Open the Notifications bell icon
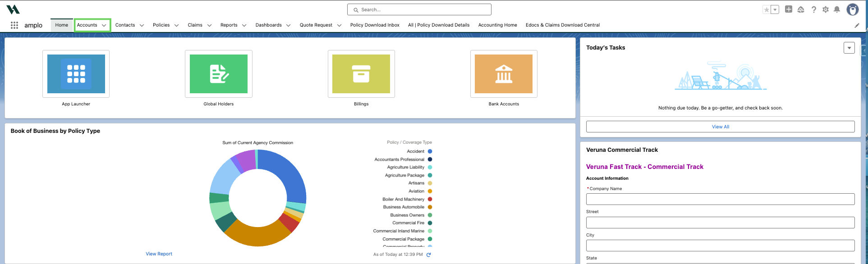 click(x=837, y=9)
